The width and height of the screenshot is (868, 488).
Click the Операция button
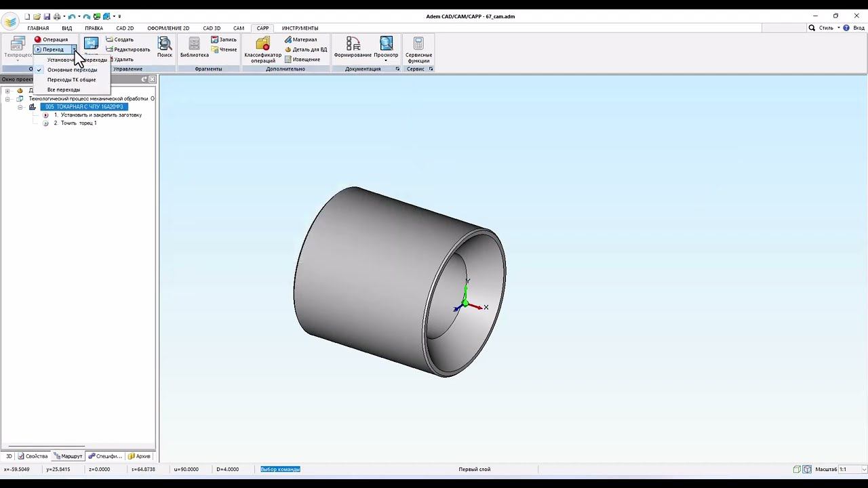point(52,39)
